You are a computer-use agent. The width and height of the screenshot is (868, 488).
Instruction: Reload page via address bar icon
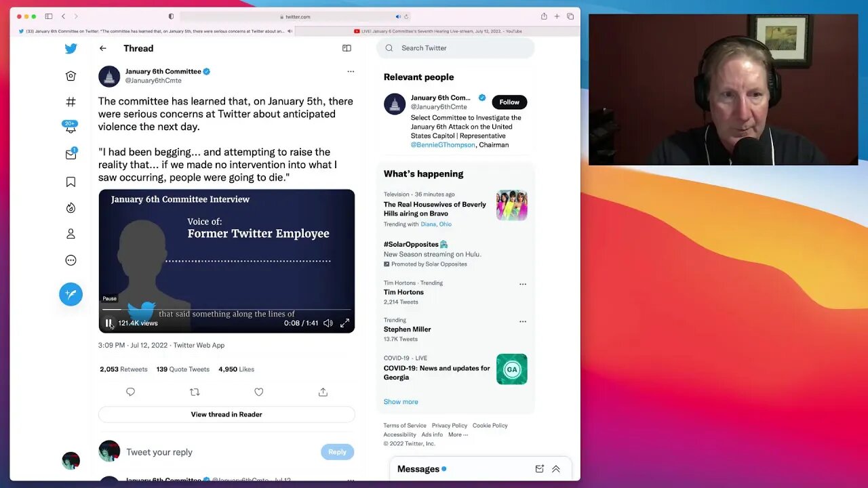click(406, 16)
